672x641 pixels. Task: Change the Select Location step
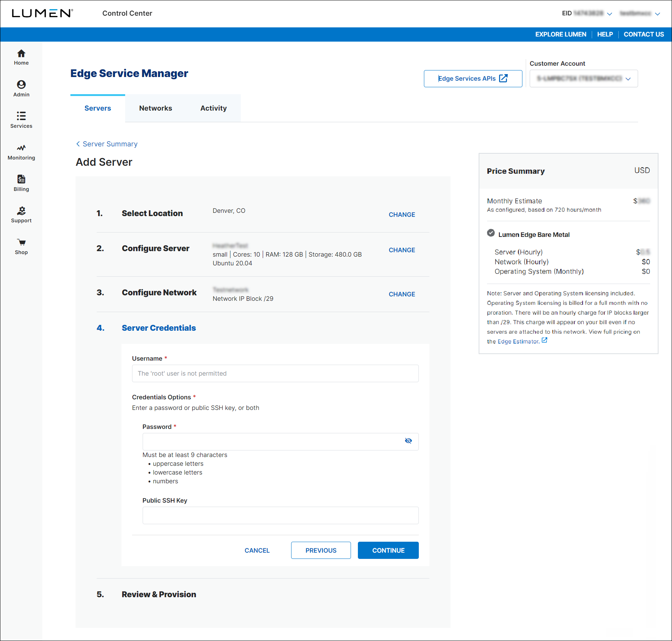[402, 215]
